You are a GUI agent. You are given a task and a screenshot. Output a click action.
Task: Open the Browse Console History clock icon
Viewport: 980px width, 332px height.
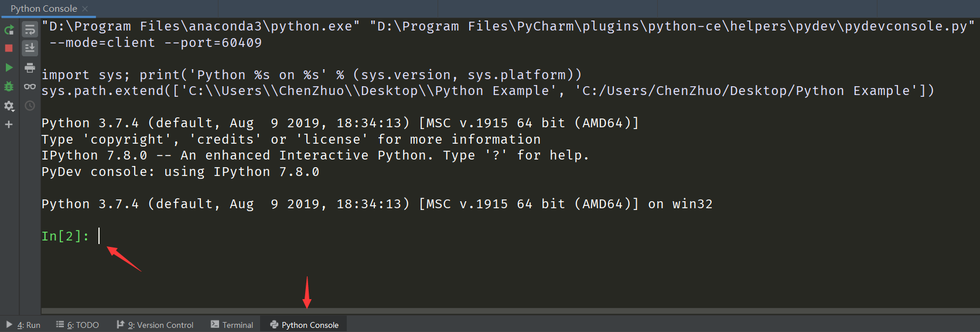click(x=30, y=106)
